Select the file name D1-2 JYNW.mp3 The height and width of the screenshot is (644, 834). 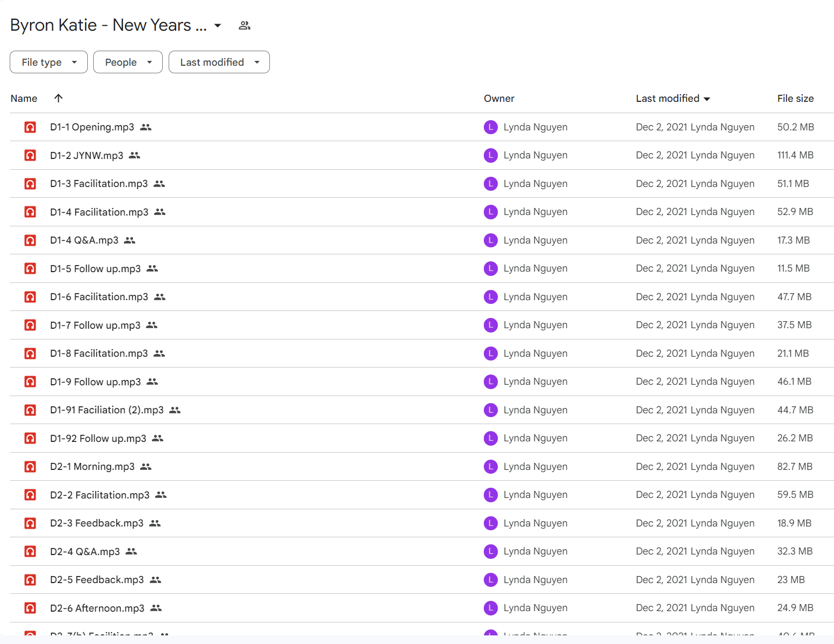tap(87, 155)
